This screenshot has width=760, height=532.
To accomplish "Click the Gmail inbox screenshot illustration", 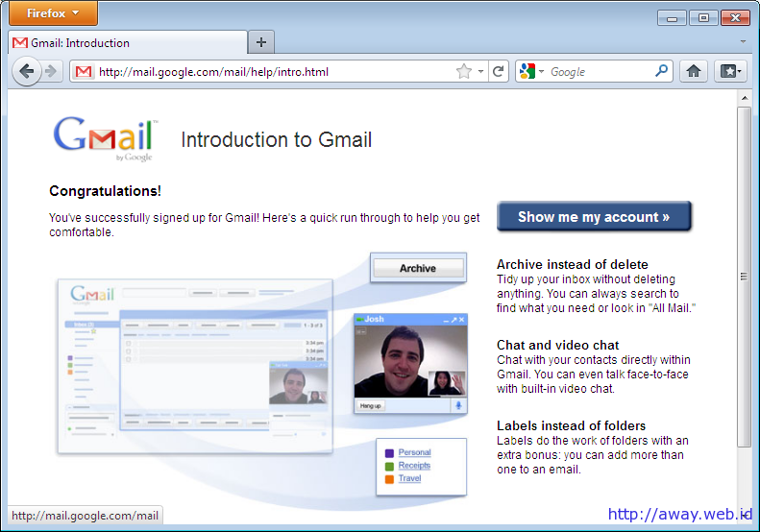I will coord(195,366).
